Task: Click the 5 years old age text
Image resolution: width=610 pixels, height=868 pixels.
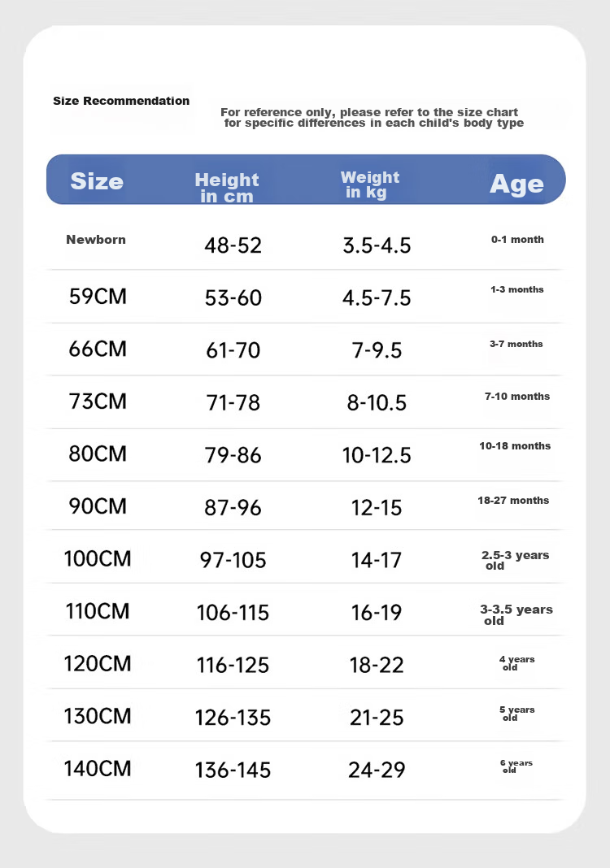Action: (x=517, y=714)
